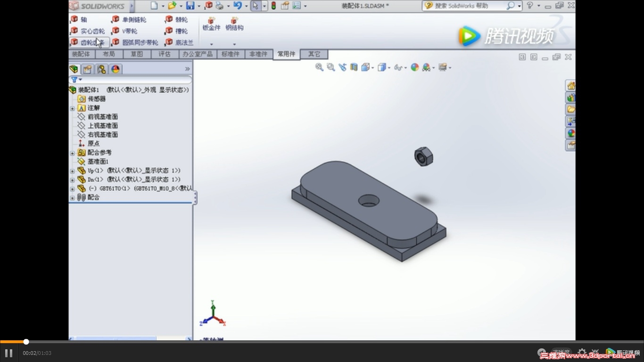Open the File Explorer folder icon in task pane
The image size is (644, 362).
pos(571,109)
